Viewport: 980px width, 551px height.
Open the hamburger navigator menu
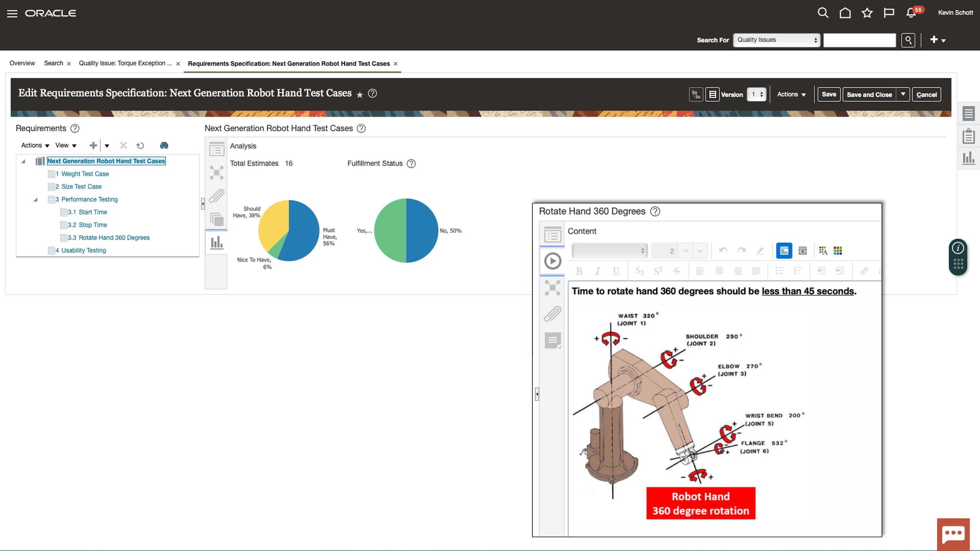[12, 14]
